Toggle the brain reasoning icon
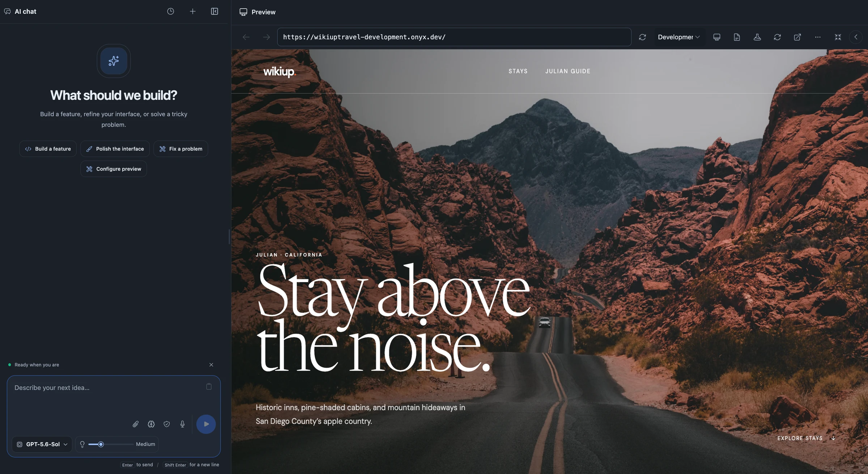 click(151, 424)
